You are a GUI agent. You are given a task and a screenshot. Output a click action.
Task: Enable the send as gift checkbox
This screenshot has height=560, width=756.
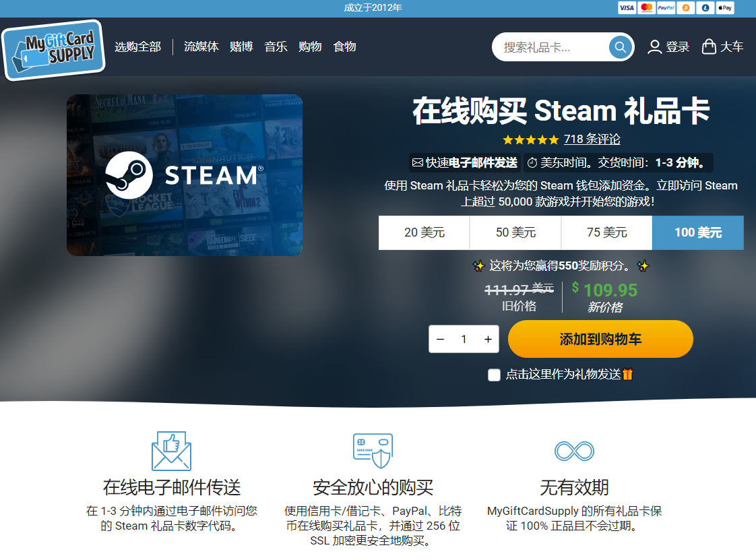(494, 375)
